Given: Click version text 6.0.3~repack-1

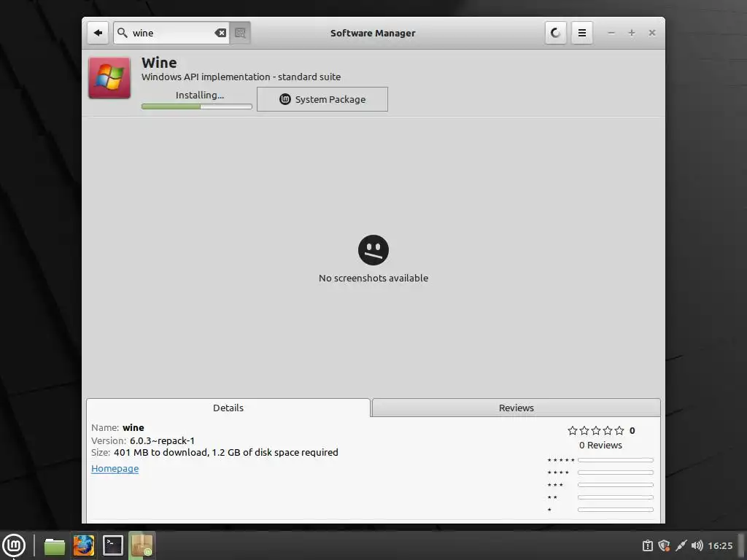Looking at the screenshot, I should point(162,441).
